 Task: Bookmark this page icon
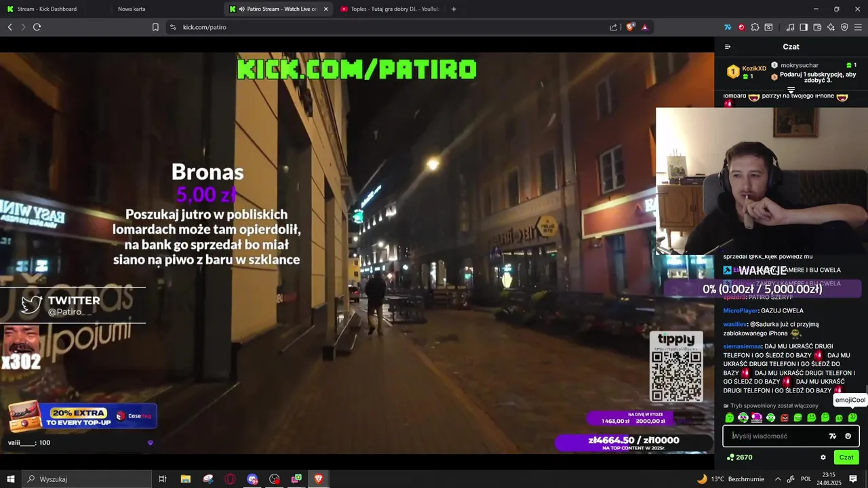point(155,27)
